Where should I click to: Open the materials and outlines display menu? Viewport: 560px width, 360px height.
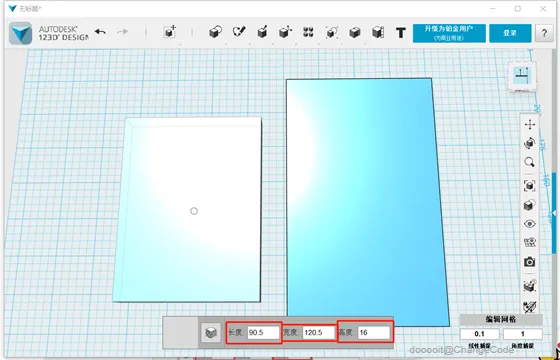click(530, 205)
